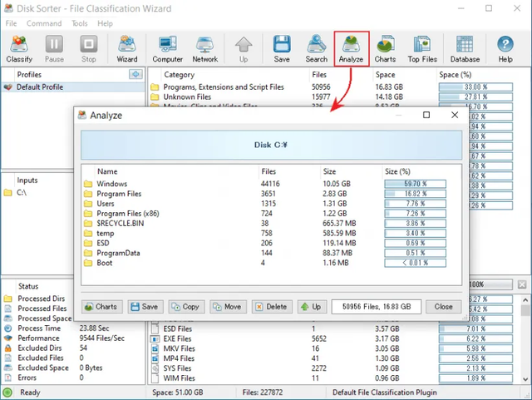Click Move button in Analyze dialog
532x400 pixels.
[x=228, y=307]
